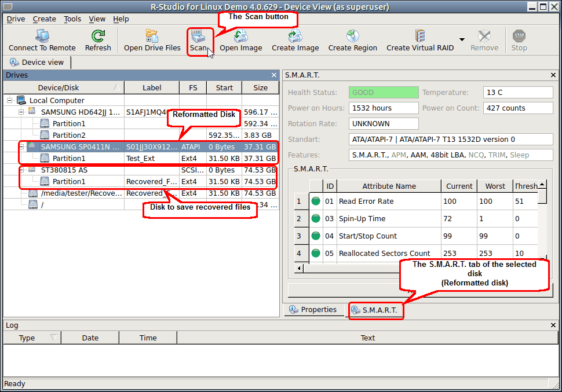Open the Create Virtual RAID dropdown arrow
The image size is (562, 392).
coord(462,39)
